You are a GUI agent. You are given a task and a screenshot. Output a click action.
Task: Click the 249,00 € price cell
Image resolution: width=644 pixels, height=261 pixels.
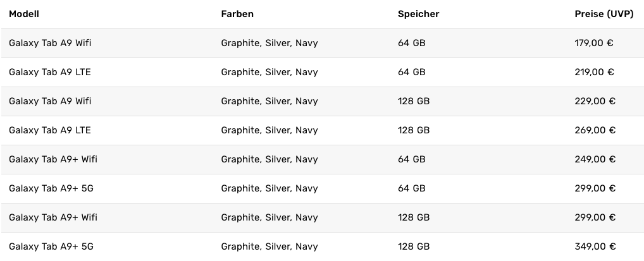(595, 159)
